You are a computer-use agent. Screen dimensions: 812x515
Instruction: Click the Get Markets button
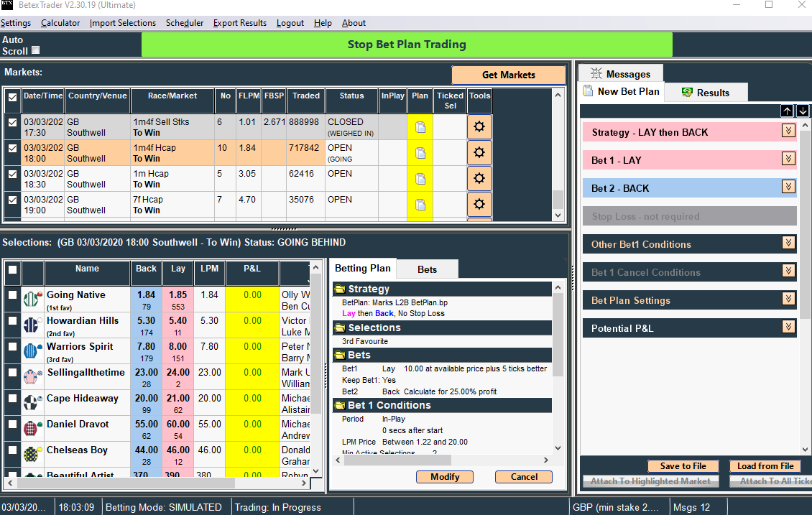pyautogui.click(x=508, y=75)
